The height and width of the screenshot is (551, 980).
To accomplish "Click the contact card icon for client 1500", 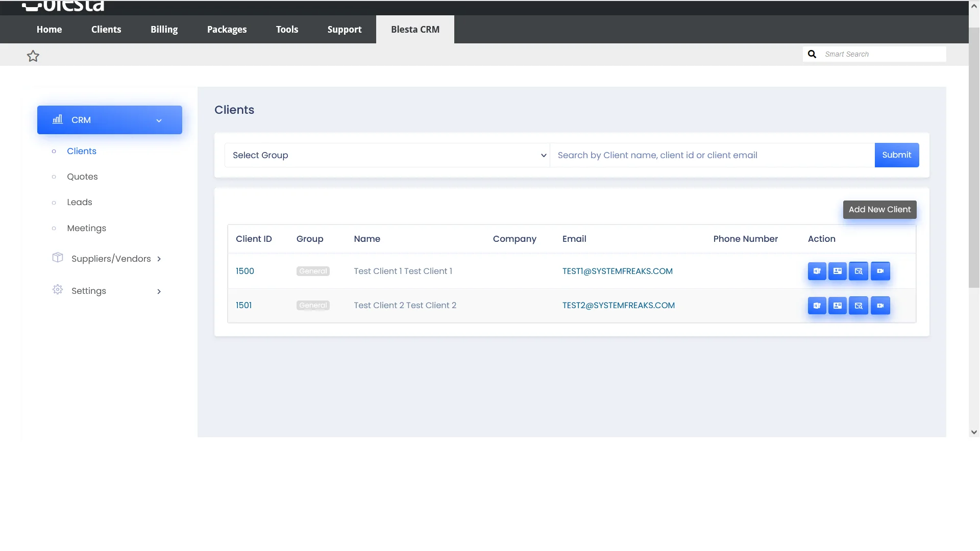I will coord(837,270).
